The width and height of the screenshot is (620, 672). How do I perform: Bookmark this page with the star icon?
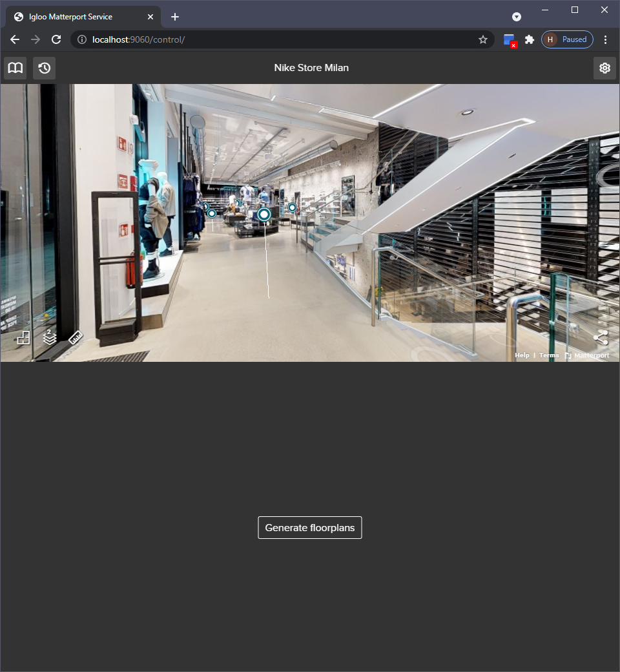[483, 39]
